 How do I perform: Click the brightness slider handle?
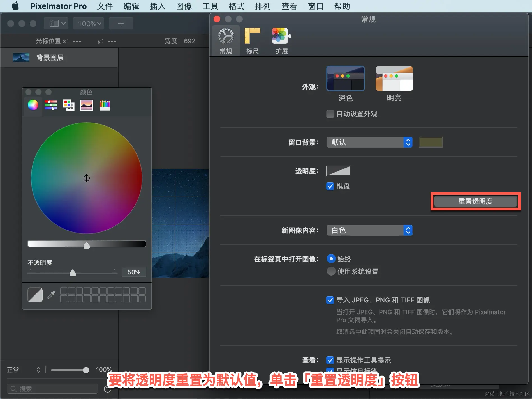coord(87,245)
